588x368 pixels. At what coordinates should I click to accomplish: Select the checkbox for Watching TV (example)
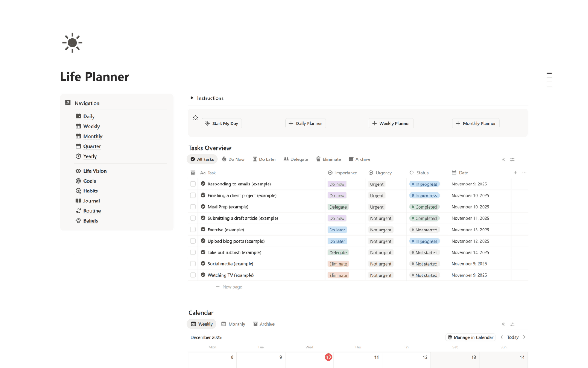[193, 275]
